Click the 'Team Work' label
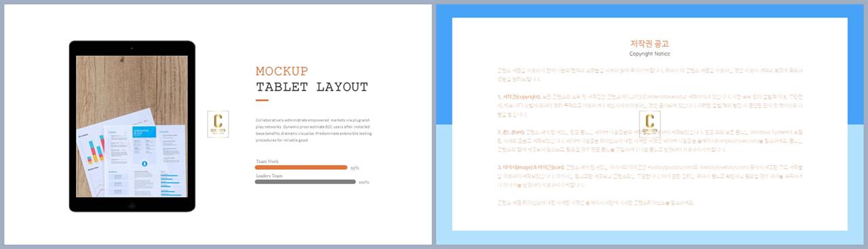The image size is (868, 249). tap(267, 161)
